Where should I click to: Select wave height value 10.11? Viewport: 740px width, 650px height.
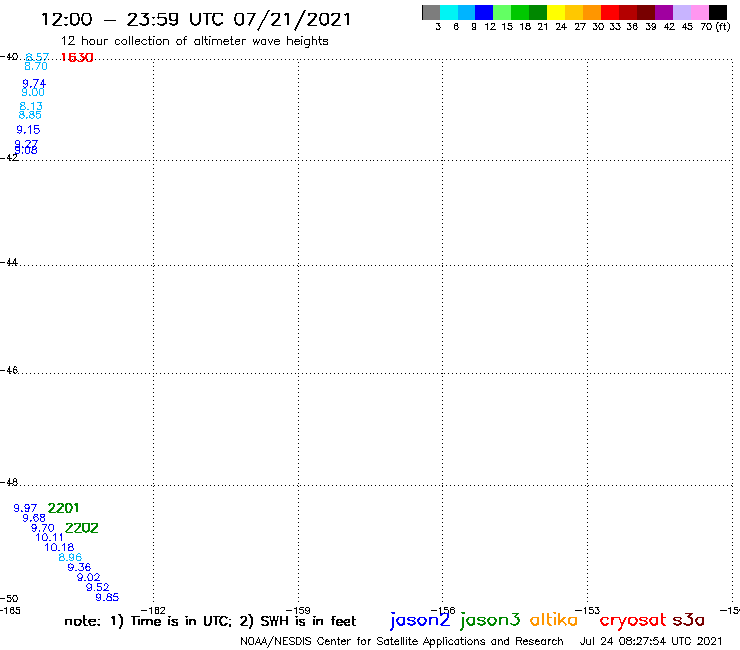49,537
